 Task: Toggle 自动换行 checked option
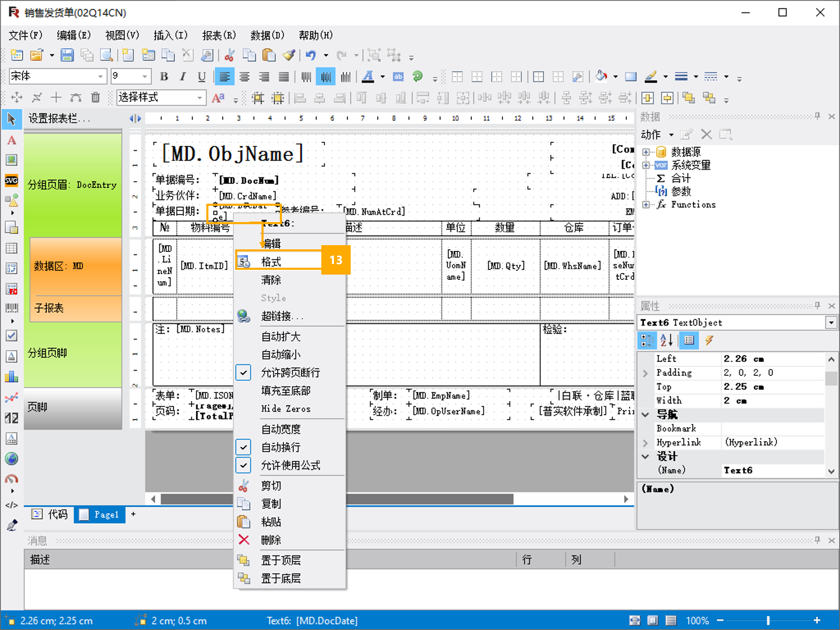(290, 447)
